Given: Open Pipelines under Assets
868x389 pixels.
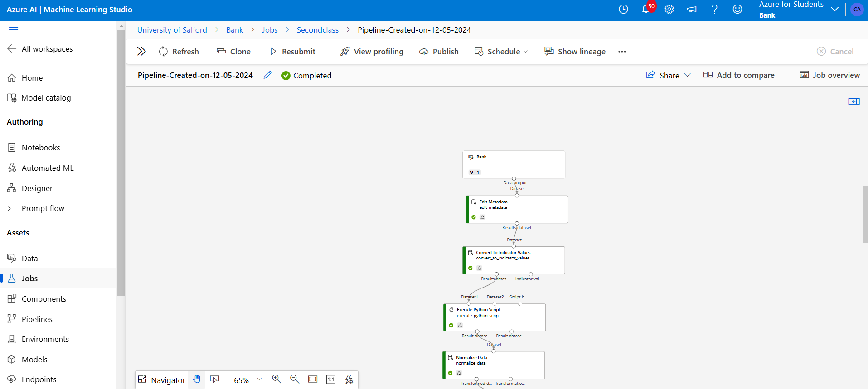Looking at the screenshot, I should coord(30,319).
